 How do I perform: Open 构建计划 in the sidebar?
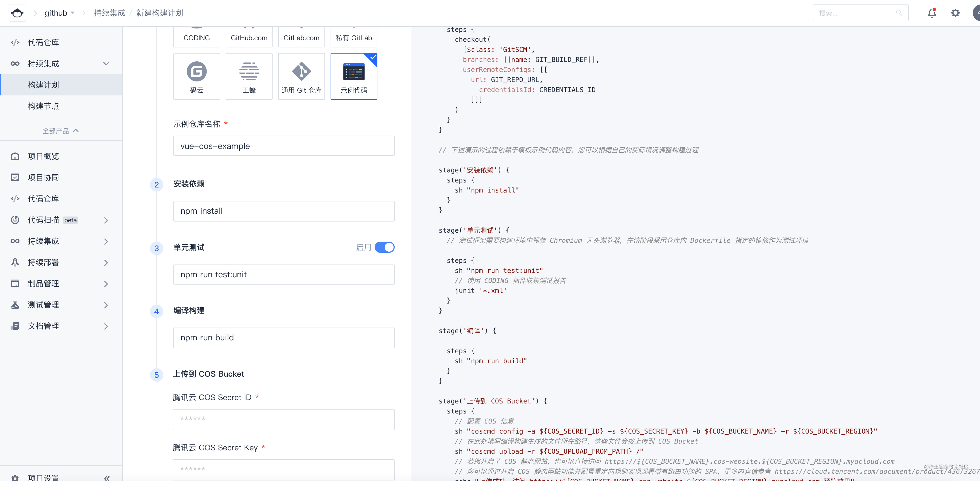click(61, 85)
